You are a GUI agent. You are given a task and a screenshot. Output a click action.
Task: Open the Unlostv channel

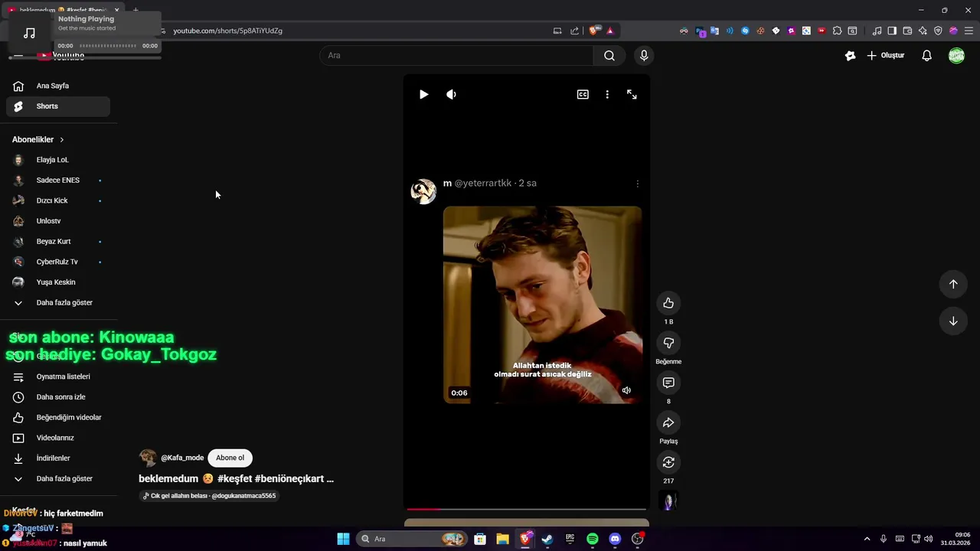pos(58,221)
